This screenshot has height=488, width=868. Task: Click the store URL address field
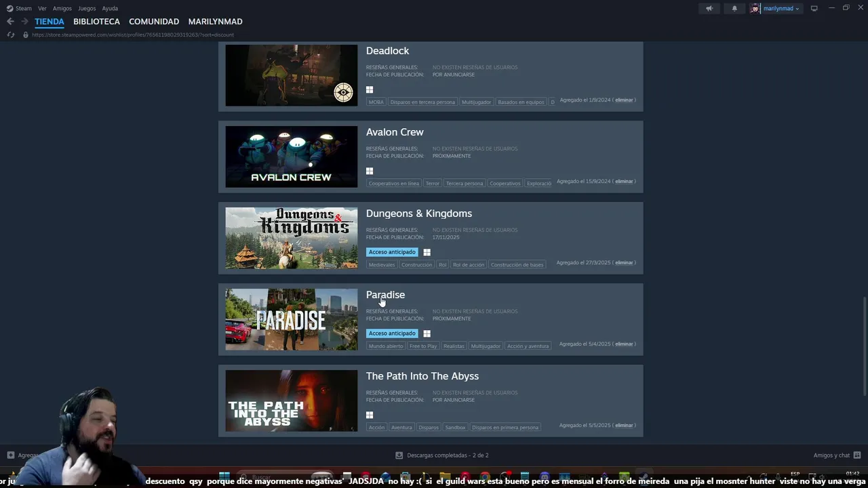(133, 35)
